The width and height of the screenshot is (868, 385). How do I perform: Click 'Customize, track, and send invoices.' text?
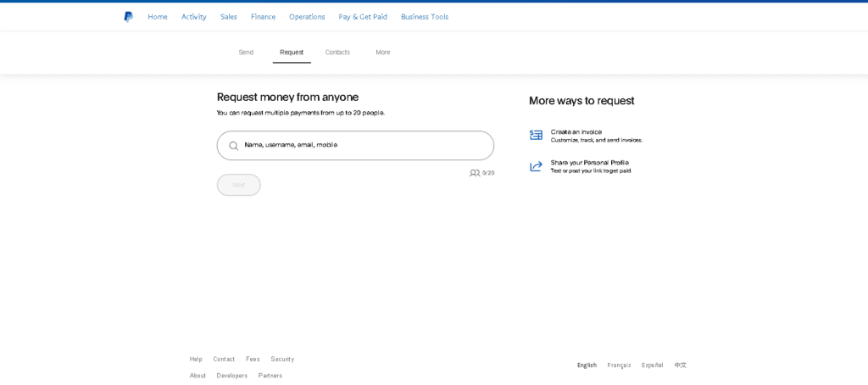[597, 141]
